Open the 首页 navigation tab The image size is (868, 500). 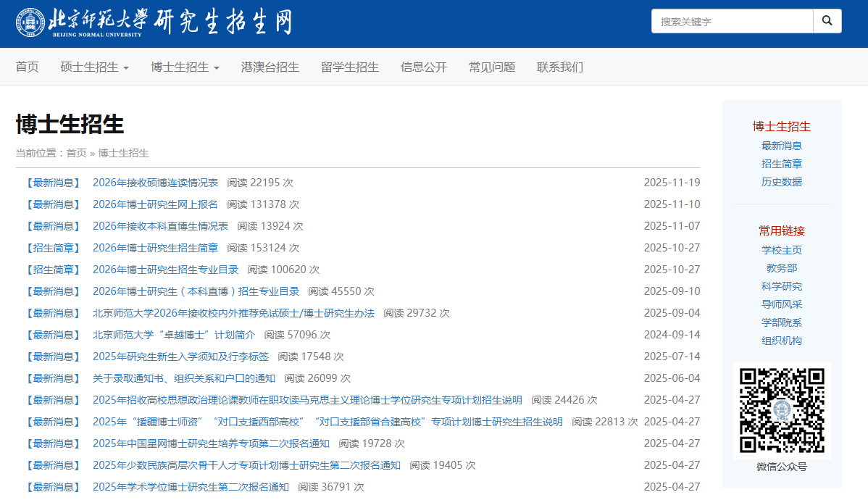click(x=28, y=67)
